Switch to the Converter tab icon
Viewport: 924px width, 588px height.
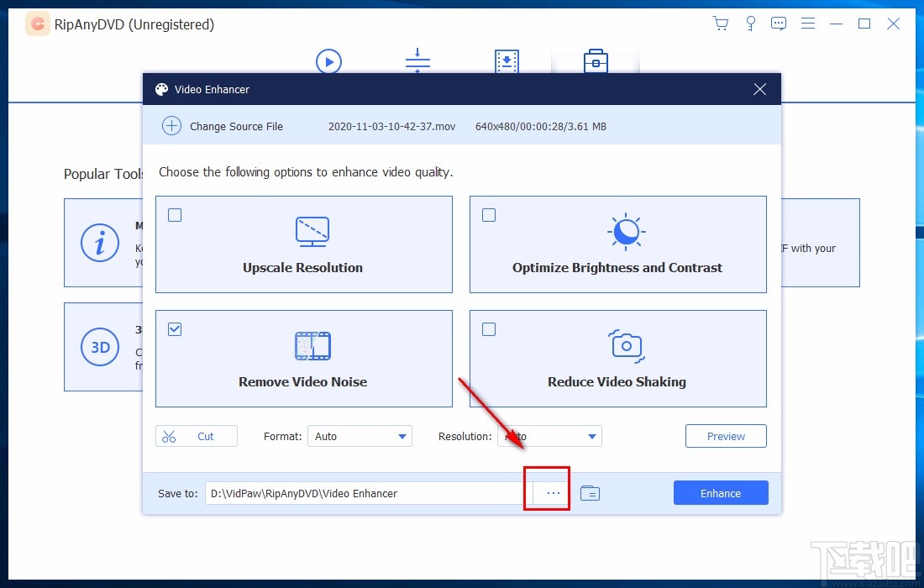click(x=417, y=60)
